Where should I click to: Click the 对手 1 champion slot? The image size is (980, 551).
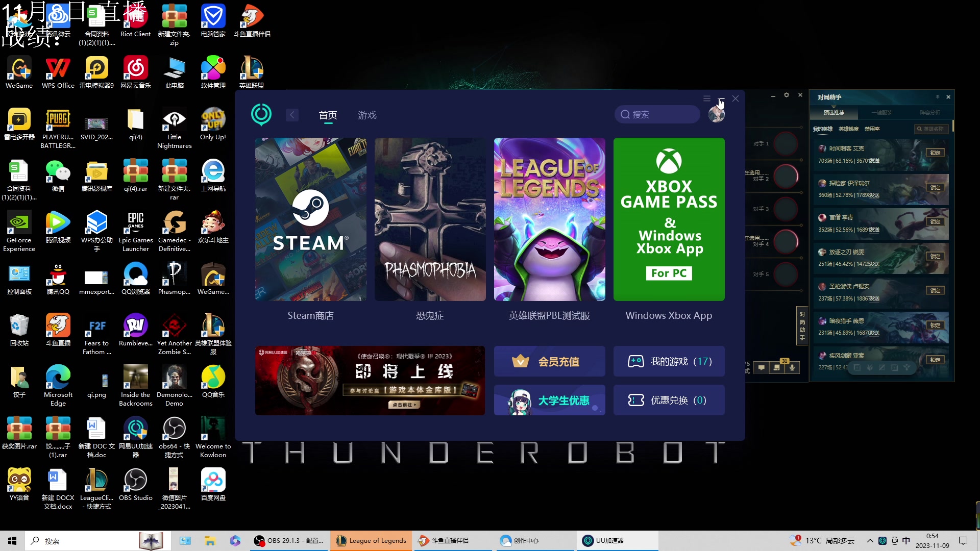tap(786, 144)
